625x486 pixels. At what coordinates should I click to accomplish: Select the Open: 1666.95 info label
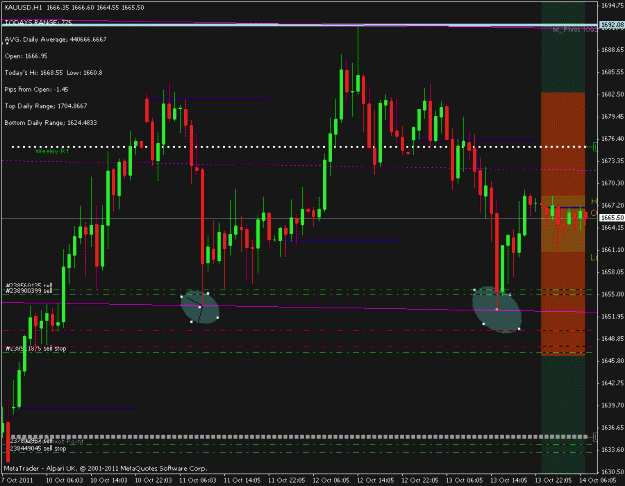(26, 56)
